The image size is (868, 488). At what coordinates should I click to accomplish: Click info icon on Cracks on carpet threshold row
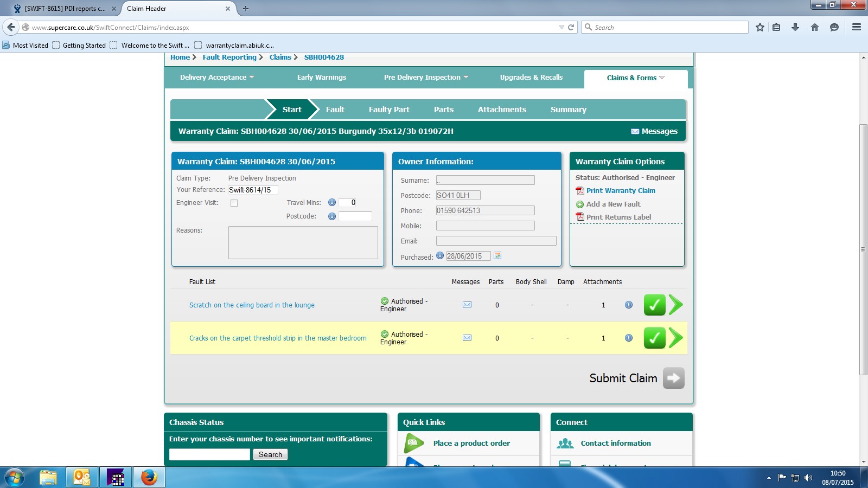pyautogui.click(x=629, y=338)
